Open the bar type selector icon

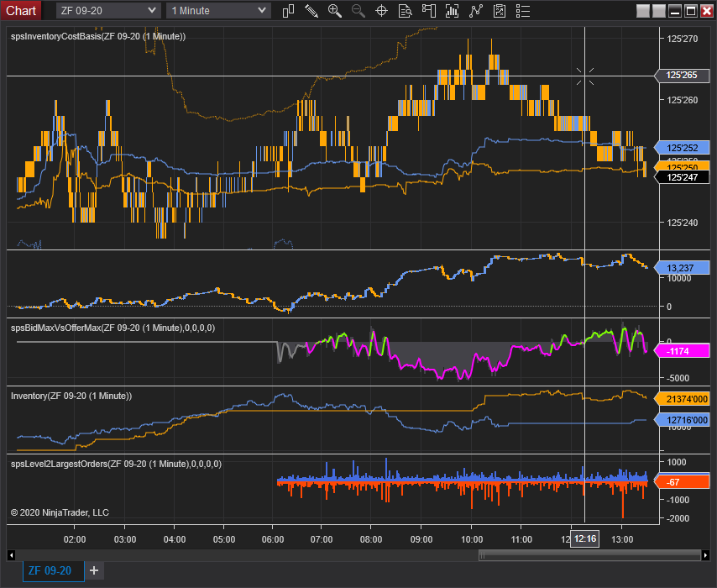click(x=288, y=11)
